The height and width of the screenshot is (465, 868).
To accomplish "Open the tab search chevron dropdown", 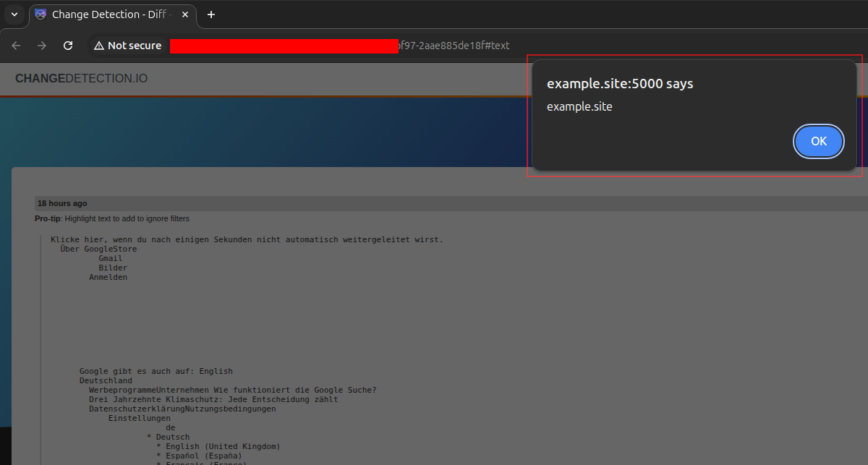I will point(14,14).
